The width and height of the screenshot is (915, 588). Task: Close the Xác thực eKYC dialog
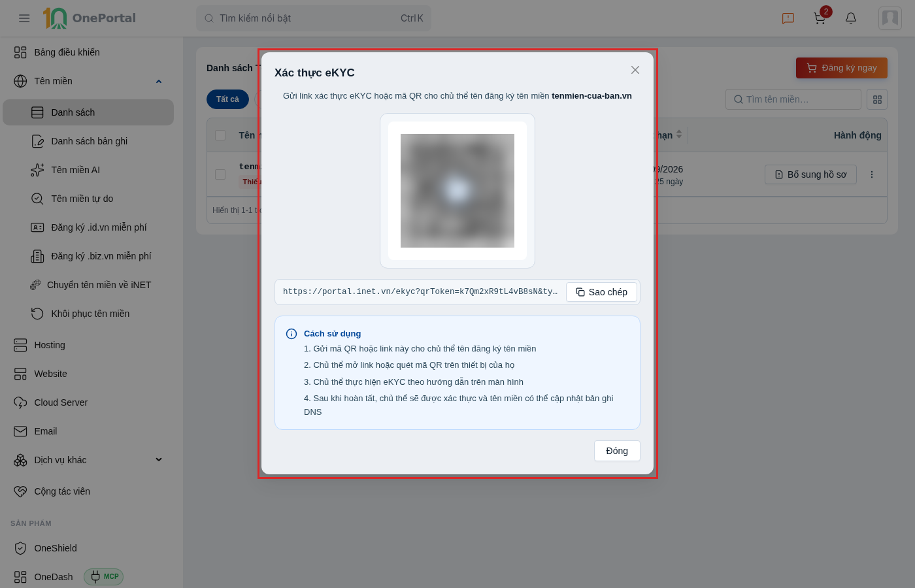[x=635, y=70]
